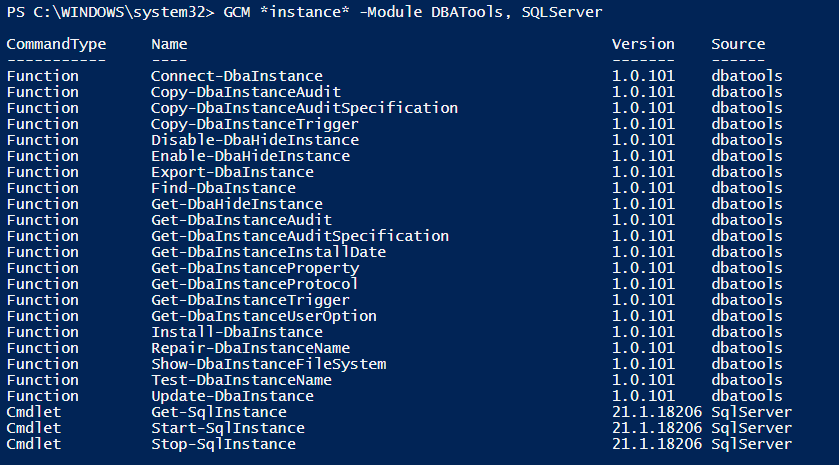Select the Version column header
This screenshot has width=839, height=465.
click(643, 44)
